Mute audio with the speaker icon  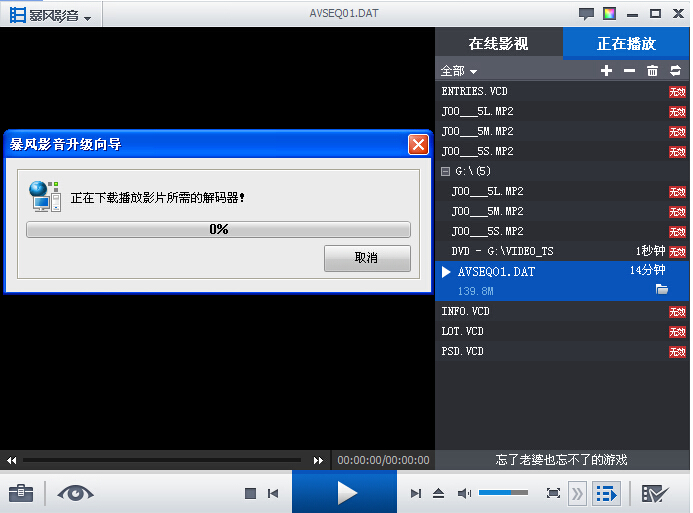465,493
